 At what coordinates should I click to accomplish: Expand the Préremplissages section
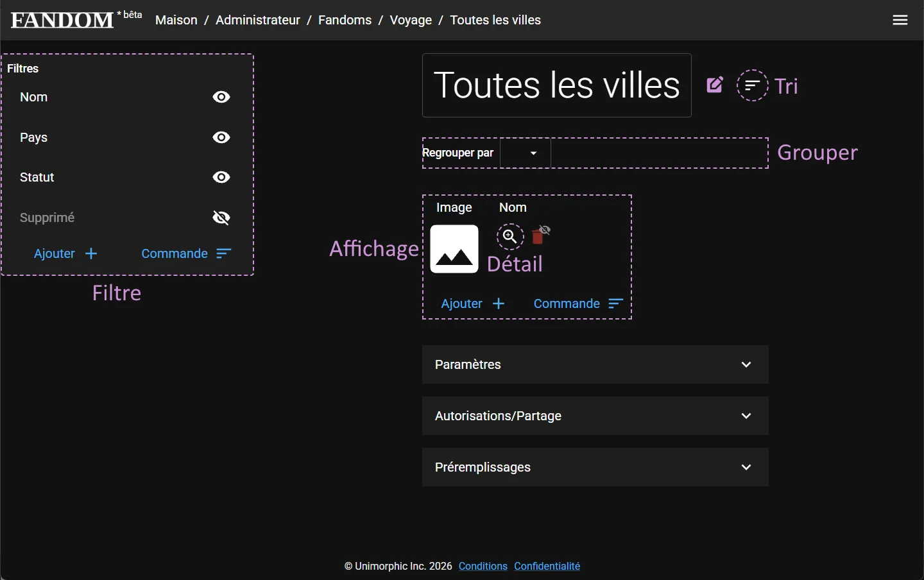pos(595,467)
